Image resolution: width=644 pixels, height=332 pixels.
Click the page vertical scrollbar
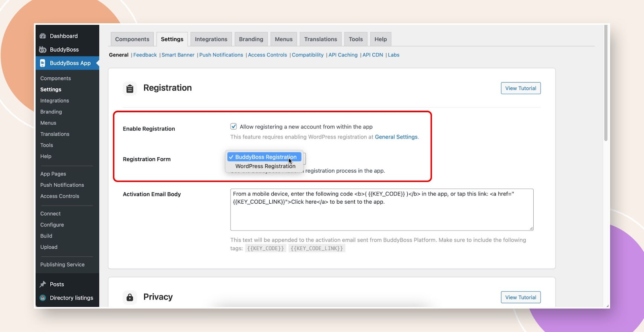pos(606,82)
